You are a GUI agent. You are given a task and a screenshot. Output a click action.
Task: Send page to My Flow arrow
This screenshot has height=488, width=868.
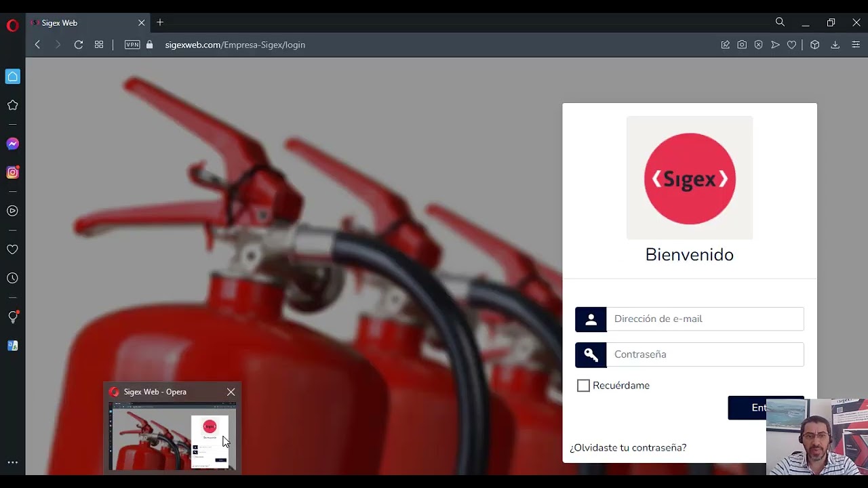tap(775, 45)
